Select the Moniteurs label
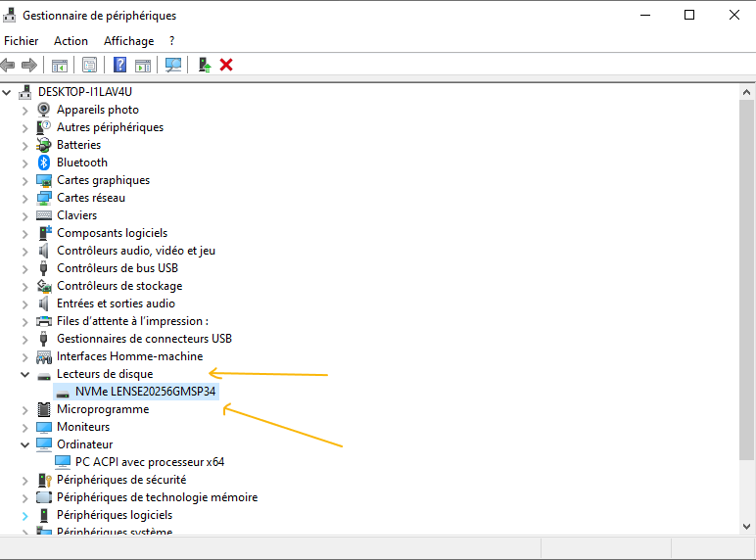The height and width of the screenshot is (560, 756). pyautogui.click(x=83, y=427)
